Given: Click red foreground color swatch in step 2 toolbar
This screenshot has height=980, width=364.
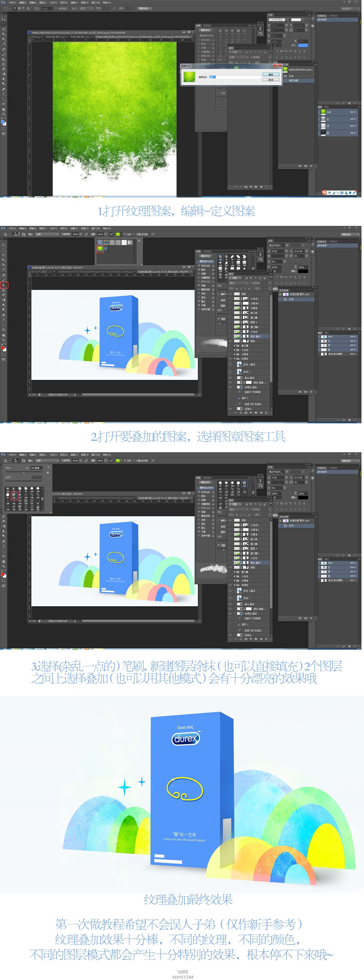Looking at the screenshot, I should (x=3, y=348).
